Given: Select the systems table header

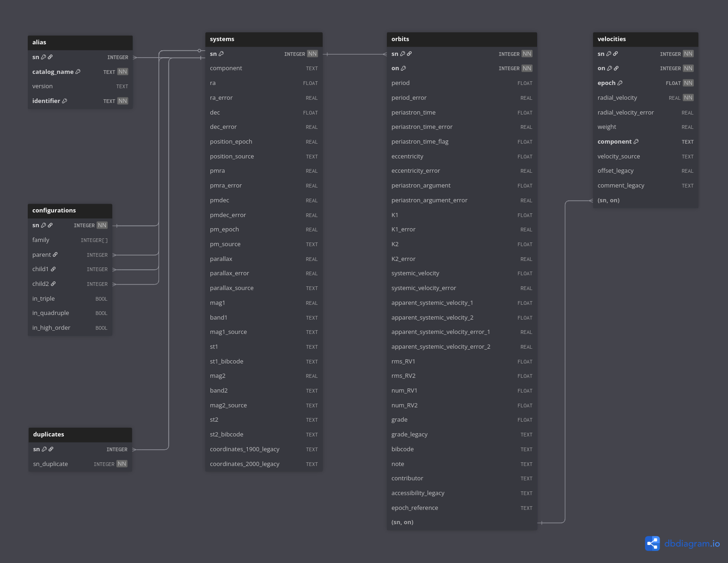Looking at the screenshot, I should 264,39.
